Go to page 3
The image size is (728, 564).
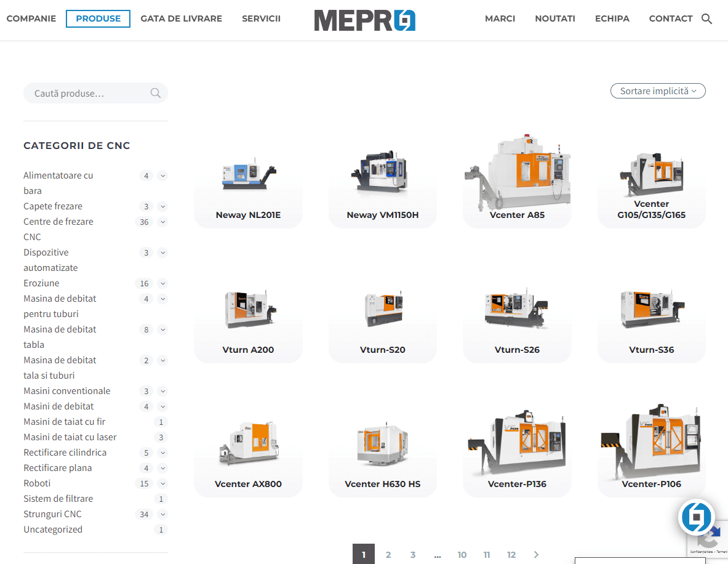(x=413, y=554)
